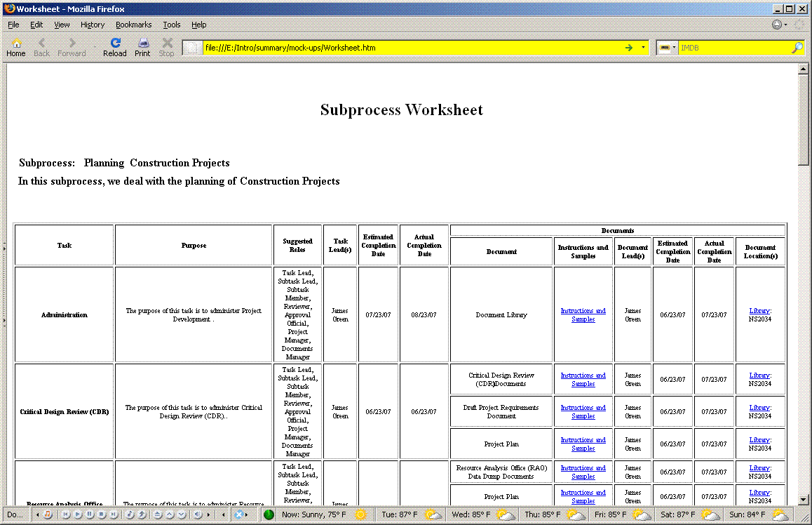Click the search magnifier icon
This screenshot has width=812, height=525.
tap(797, 48)
